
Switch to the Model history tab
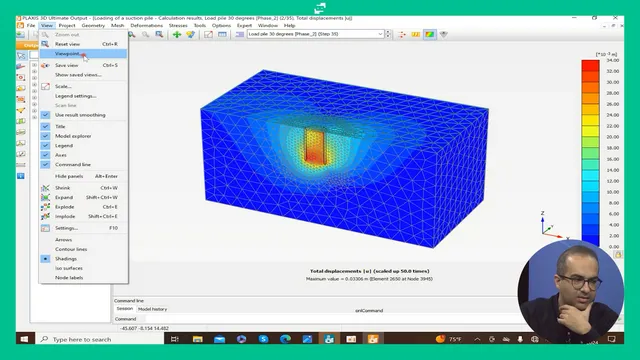point(152,309)
